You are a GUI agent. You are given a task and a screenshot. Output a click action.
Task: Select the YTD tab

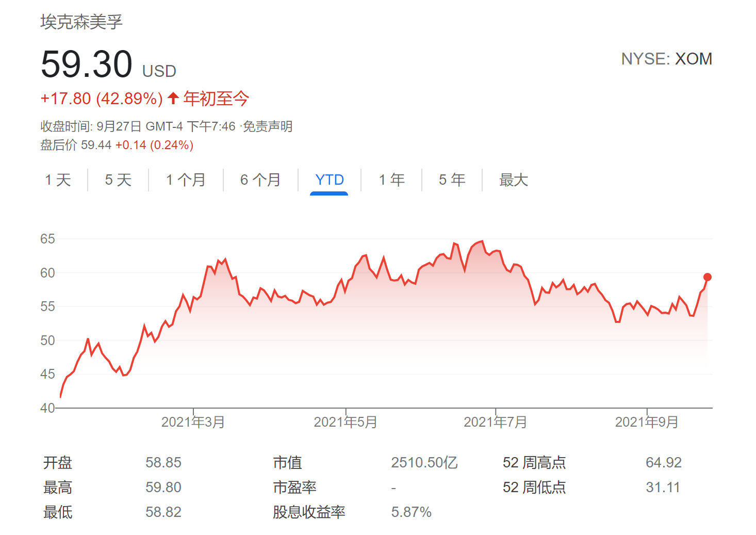329,180
